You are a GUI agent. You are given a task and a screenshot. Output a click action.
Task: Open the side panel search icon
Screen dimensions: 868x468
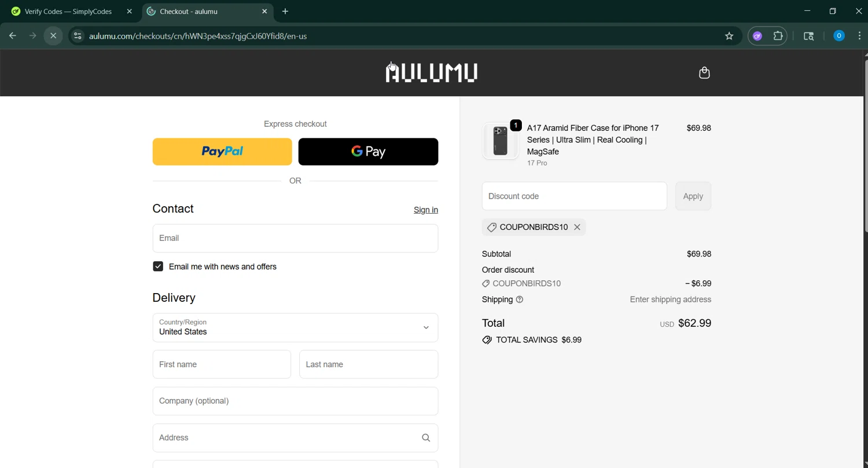coord(809,36)
